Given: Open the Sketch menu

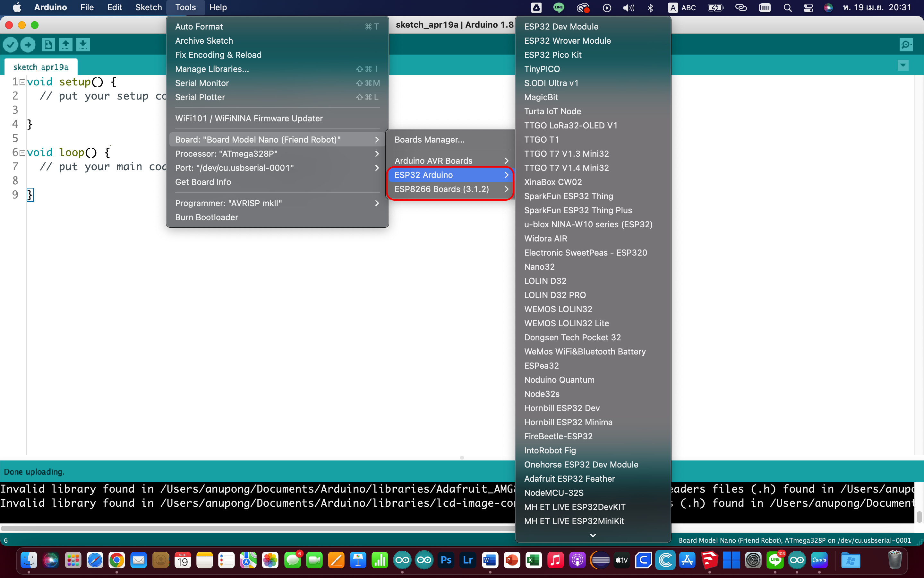Looking at the screenshot, I should coord(148,7).
